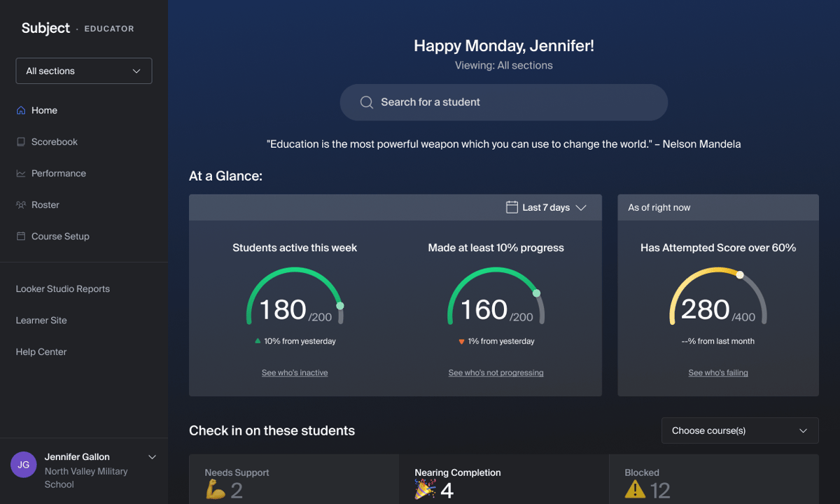The height and width of the screenshot is (504, 840).
Task: Open the All sections dropdown
Action: click(84, 71)
